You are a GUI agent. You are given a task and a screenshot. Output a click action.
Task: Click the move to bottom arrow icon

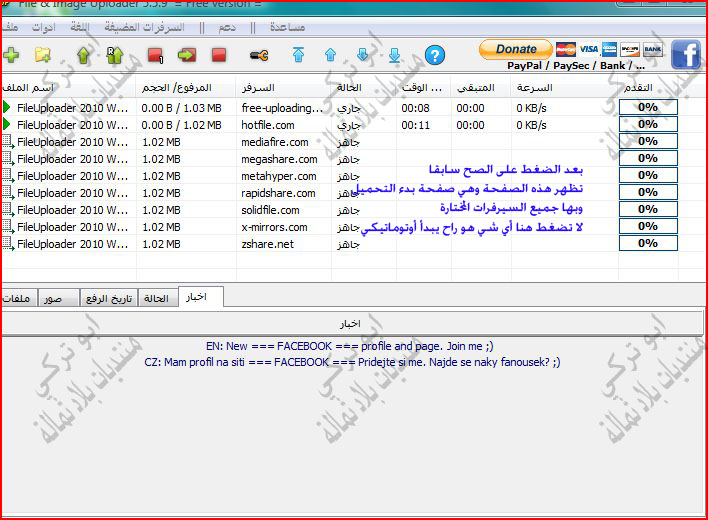tap(394, 55)
